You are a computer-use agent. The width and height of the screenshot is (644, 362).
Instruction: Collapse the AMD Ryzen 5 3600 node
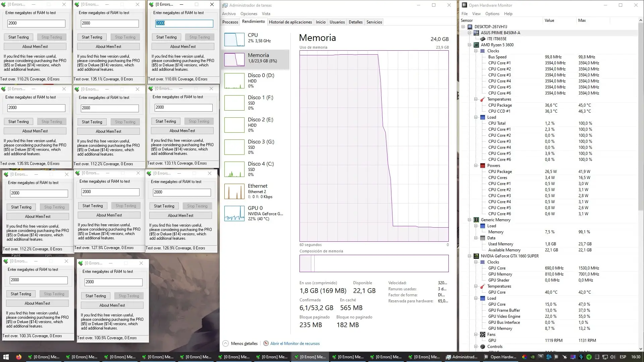[x=469, y=45]
